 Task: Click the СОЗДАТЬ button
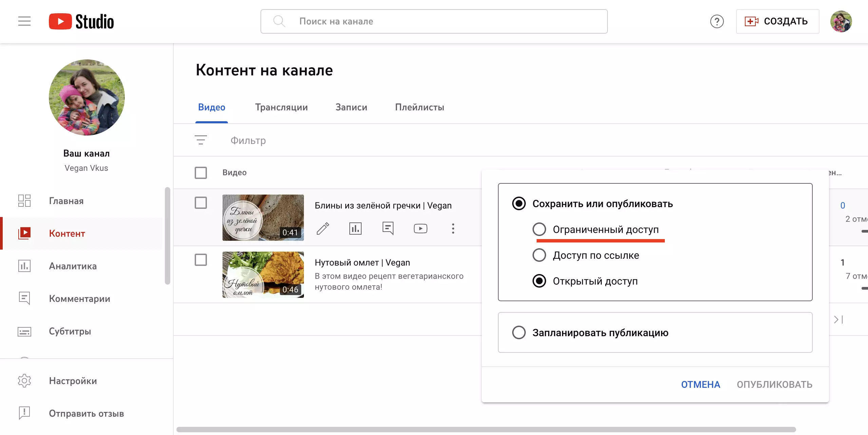777,21
